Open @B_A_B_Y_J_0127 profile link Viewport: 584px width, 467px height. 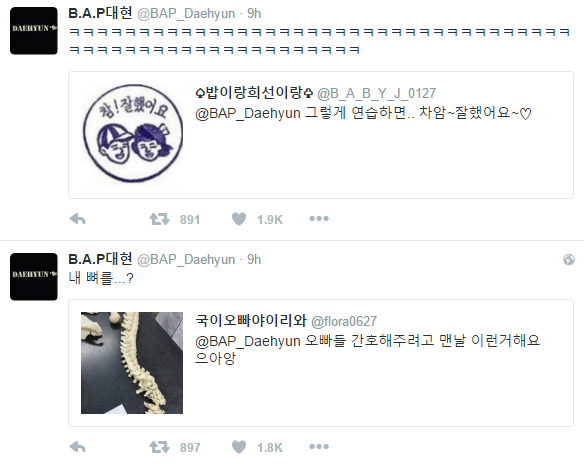376,93
